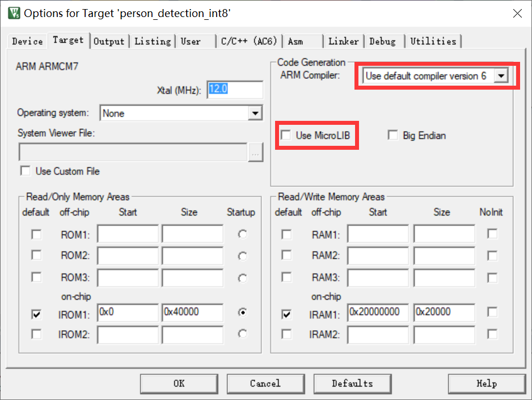Click the IROM2 Start field
This screenshot has height=400, width=532.
tap(128, 335)
